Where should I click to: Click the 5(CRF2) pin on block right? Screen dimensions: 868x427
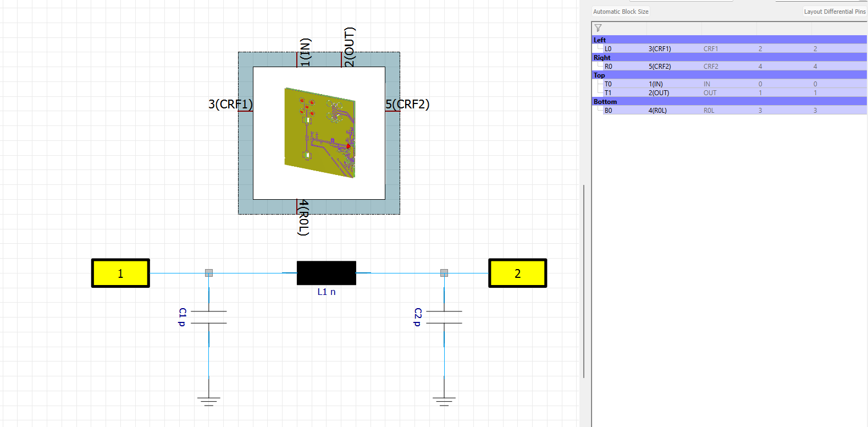407,104
